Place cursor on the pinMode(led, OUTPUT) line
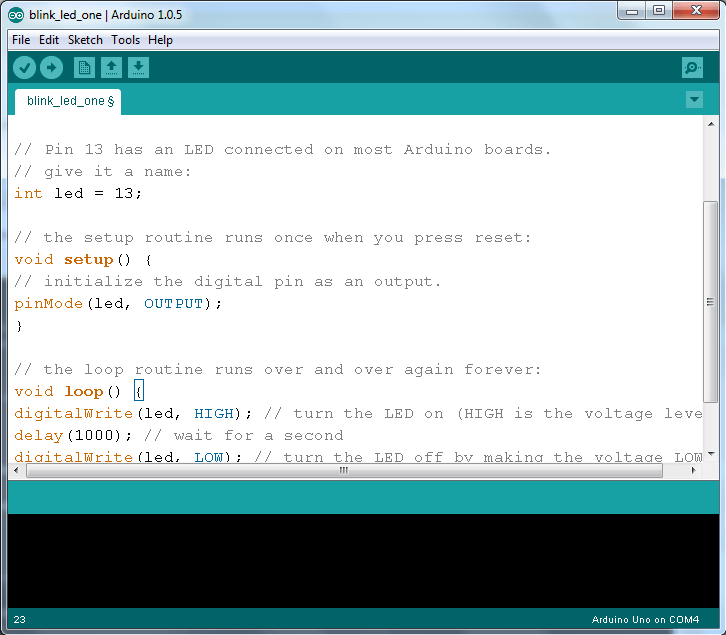The image size is (726, 635). (118, 304)
